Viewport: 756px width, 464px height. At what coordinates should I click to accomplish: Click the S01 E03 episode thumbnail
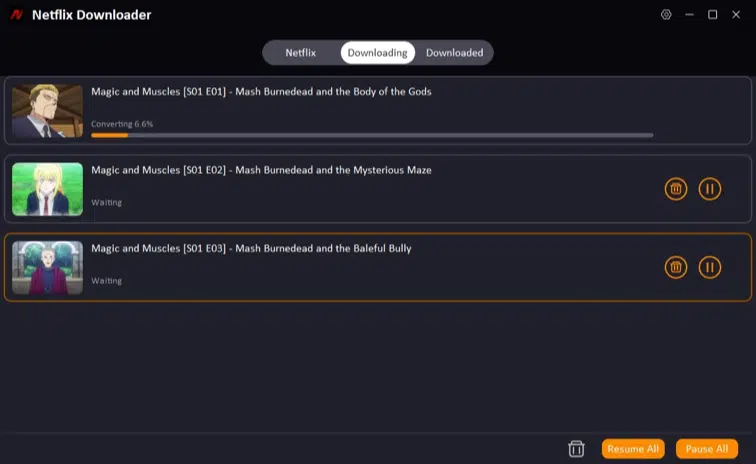click(47, 267)
